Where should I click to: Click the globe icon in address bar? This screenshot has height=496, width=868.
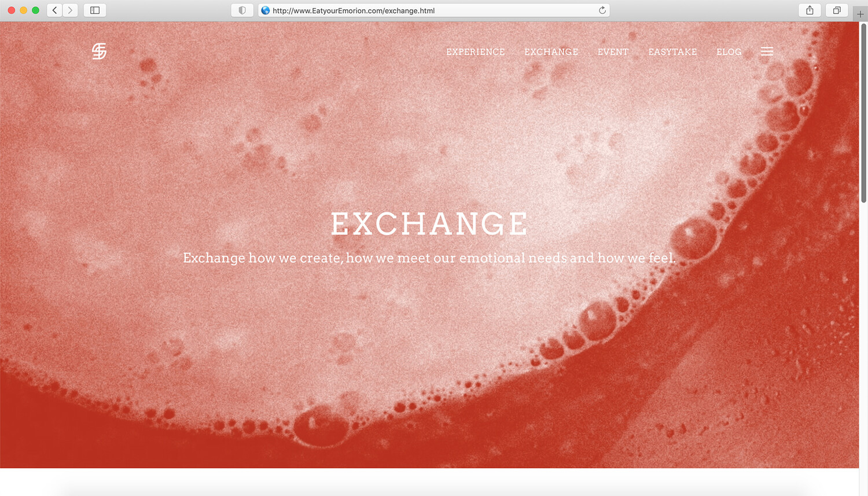(x=266, y=10)
